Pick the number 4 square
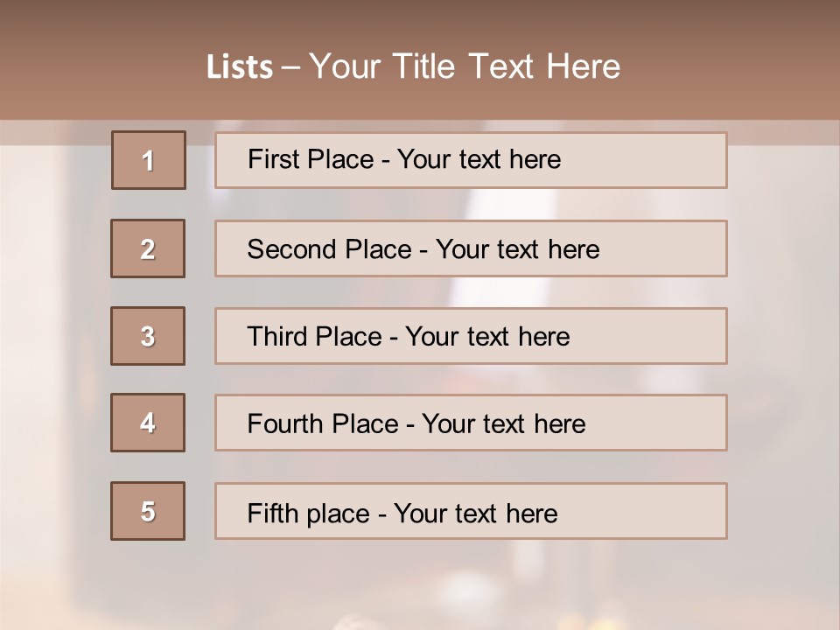Screen dimensions: 840x630 click(x=148, y=423)
